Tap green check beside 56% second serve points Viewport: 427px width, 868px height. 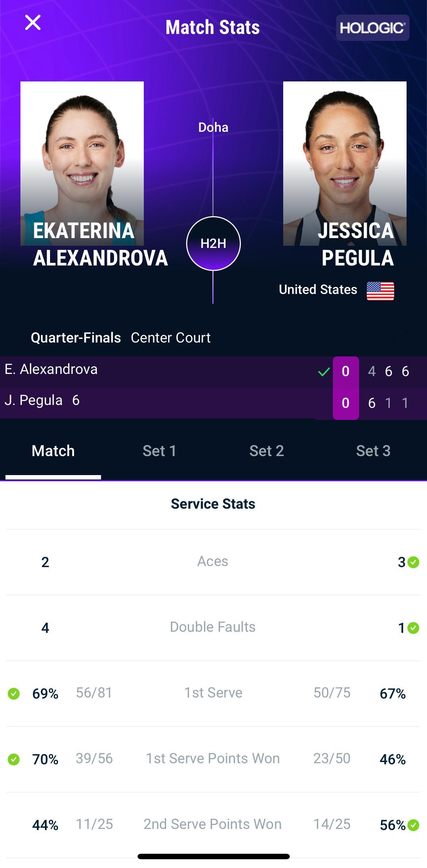[x=413, y=825]
